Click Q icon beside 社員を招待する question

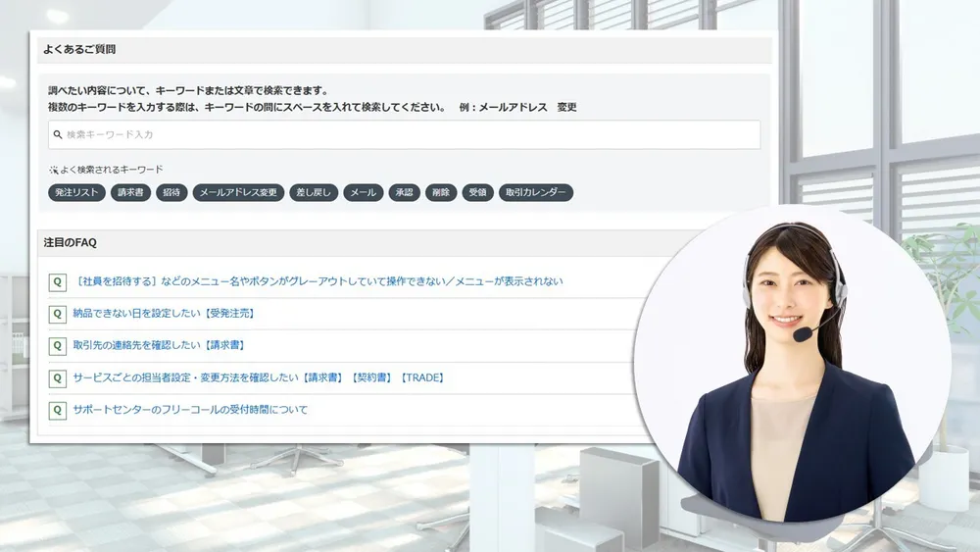(x=58, y=282)
